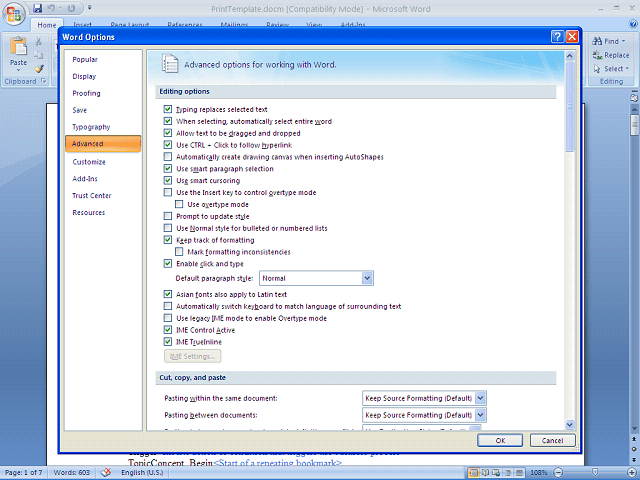
Task: Toggle Allow text to be dragged and dropped
Action: (x=168, y=133)
